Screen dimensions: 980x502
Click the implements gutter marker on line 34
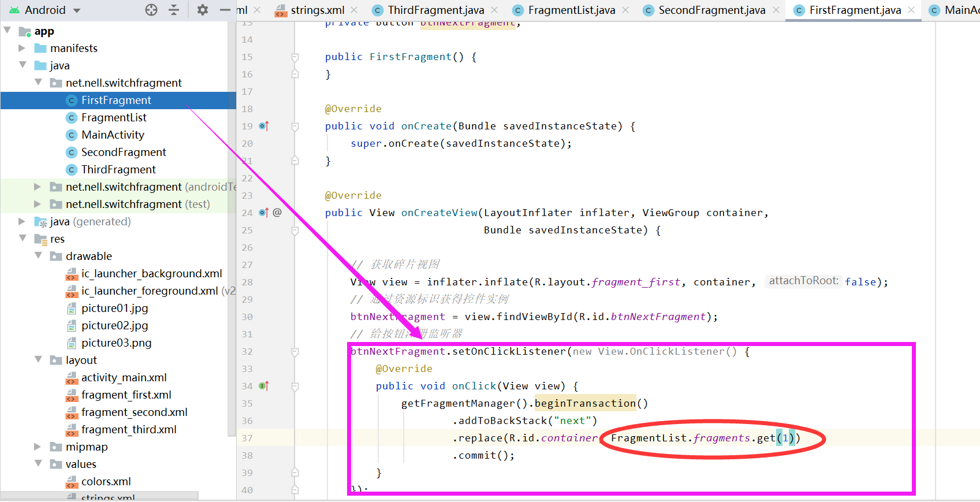click(264, 386)
